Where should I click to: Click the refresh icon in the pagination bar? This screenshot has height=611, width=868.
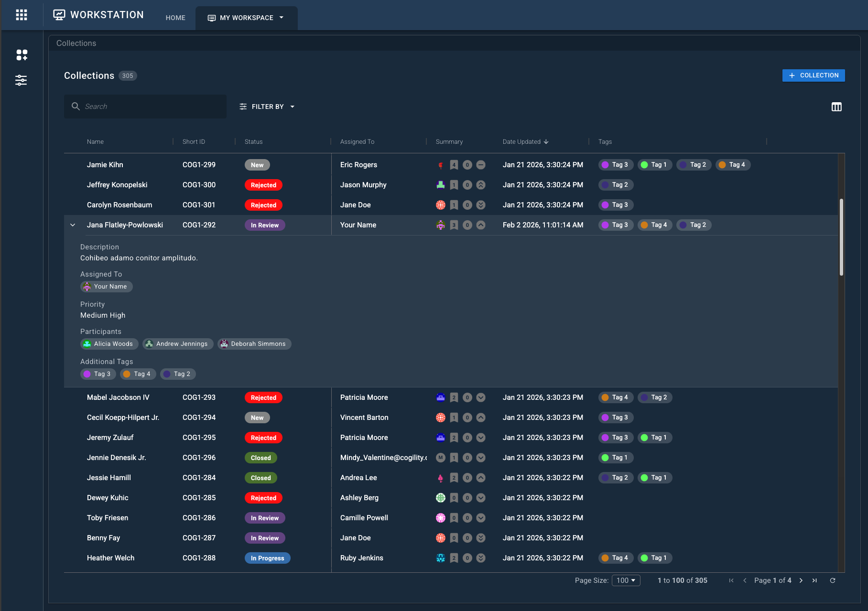click(832, 580)
